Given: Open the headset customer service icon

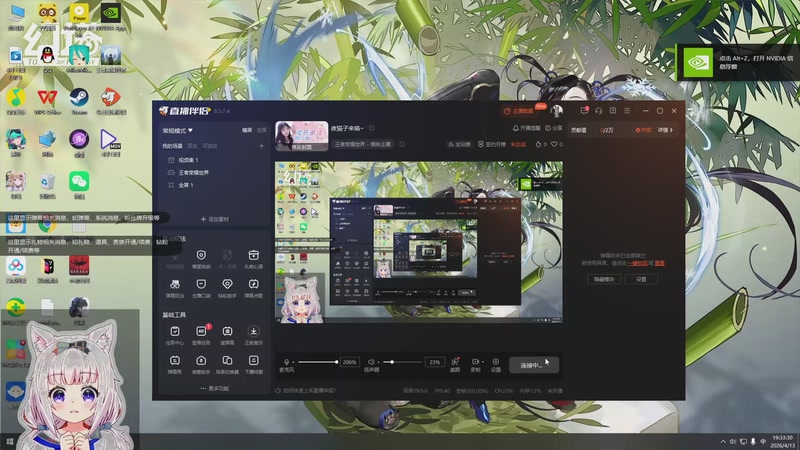Looking at the screenshot, I should click(598, 111).
